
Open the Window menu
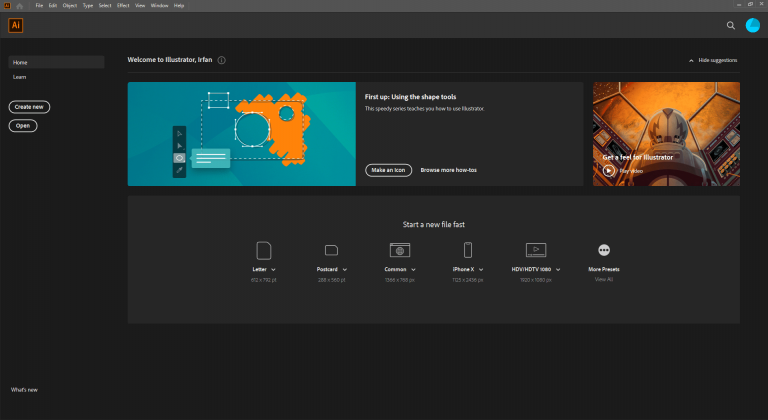coord(159,6)
